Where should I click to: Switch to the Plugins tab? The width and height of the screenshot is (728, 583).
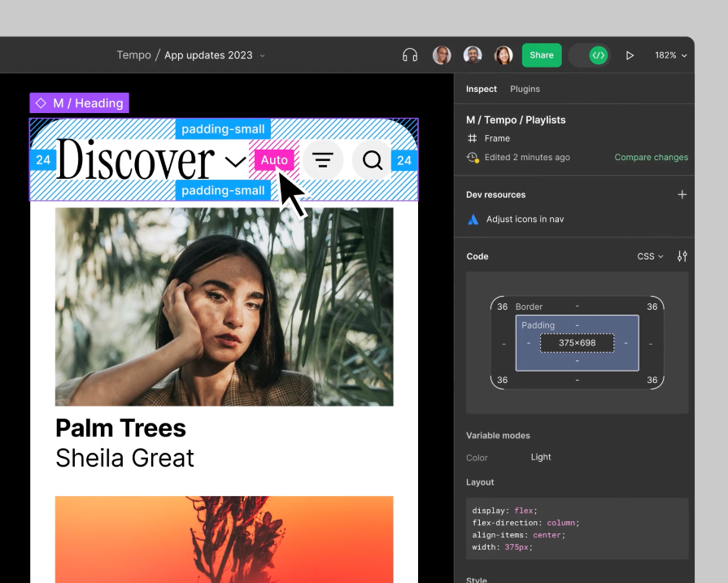pyautogui.click(x=525, y=89)
